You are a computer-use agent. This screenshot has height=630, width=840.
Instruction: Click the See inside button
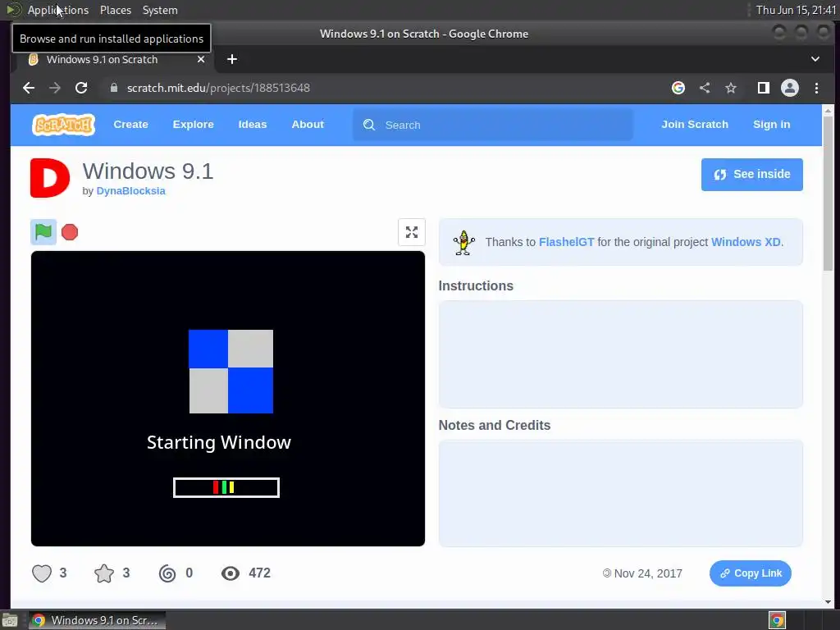(x=751, y=174)
